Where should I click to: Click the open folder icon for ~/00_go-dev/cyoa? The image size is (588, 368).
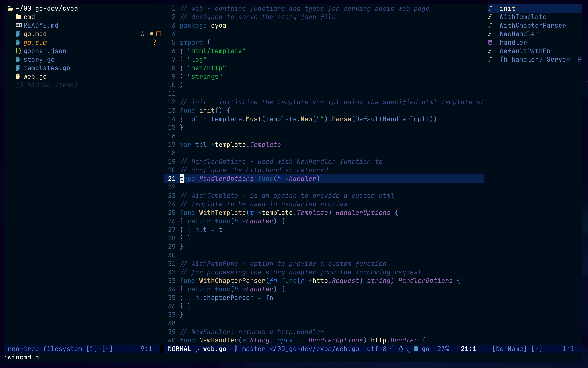click(x=10, y=9)
